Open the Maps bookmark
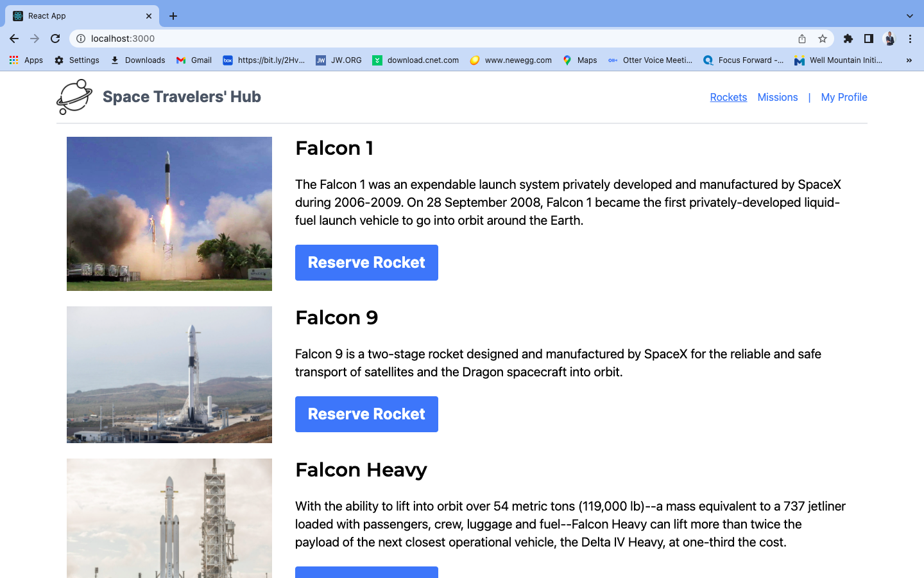Viewport: 924px width, 578px height. pos(579,60)
